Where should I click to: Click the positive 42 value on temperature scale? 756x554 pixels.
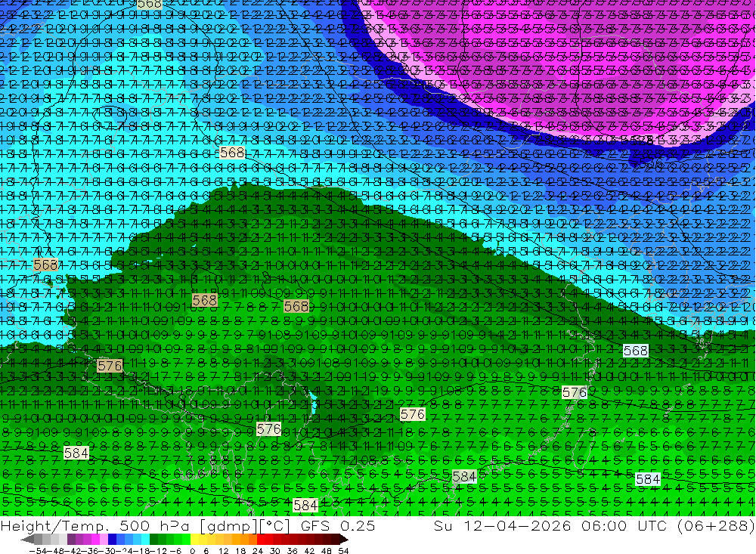(309, 551)
